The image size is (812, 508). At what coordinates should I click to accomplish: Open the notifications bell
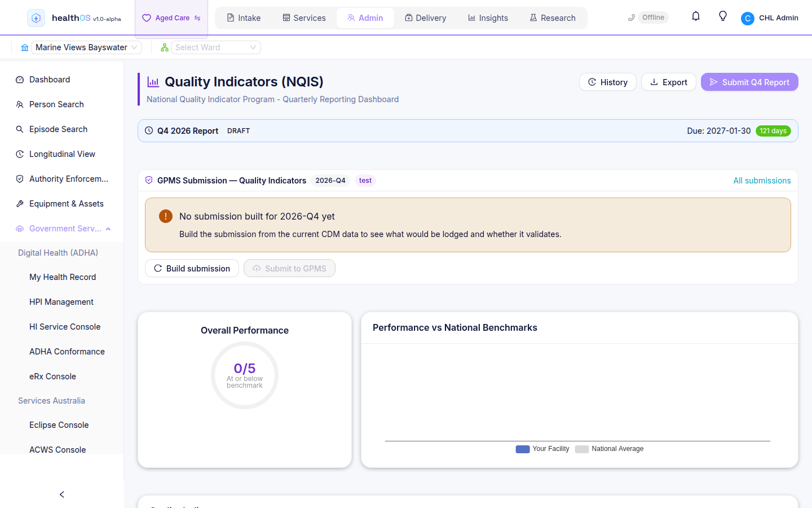(696, 16)
